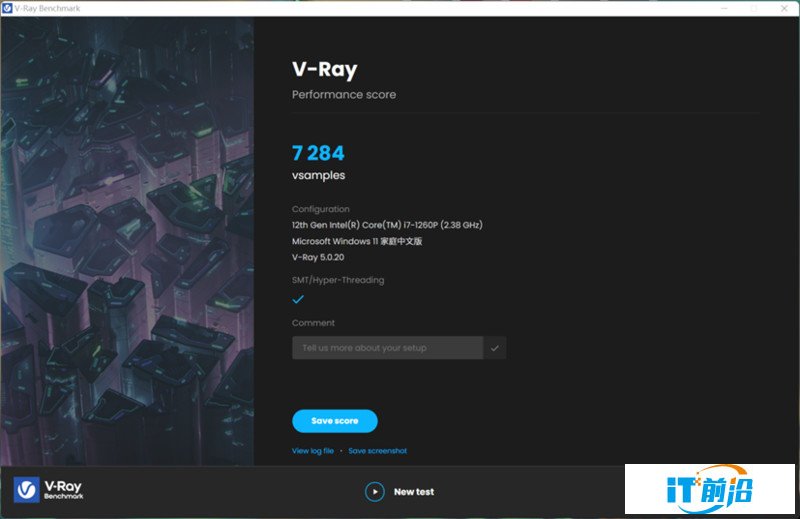Image resolution: width=800 pixels, height=519 pixels.
Task: Close the V-Ray Benchmark window
Action: pos(784,8)
